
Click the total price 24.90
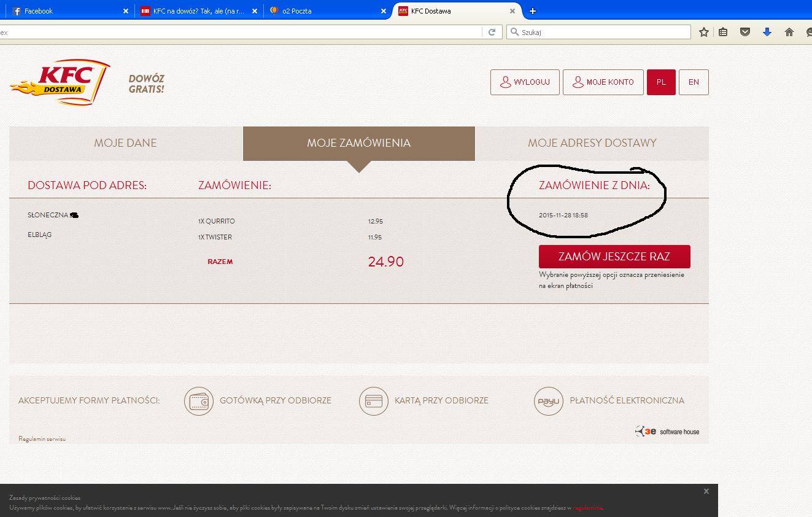click(386, 262)
